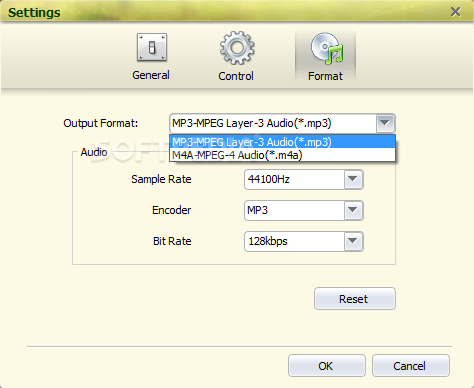The image size is (474, 388).
Task: Expand the Sample Rate dropdown arrow
Action: [x=353, y=180]
